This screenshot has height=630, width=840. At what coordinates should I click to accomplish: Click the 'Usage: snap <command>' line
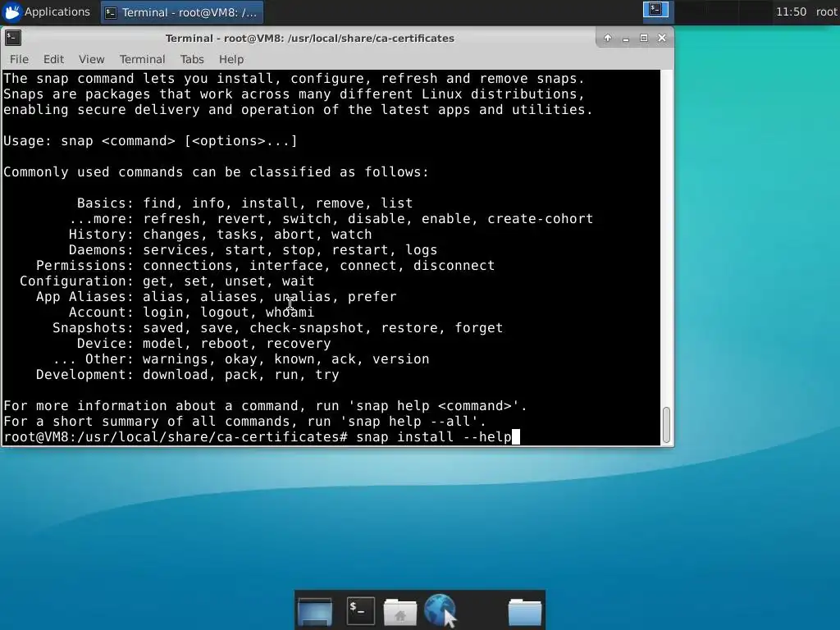150,141
